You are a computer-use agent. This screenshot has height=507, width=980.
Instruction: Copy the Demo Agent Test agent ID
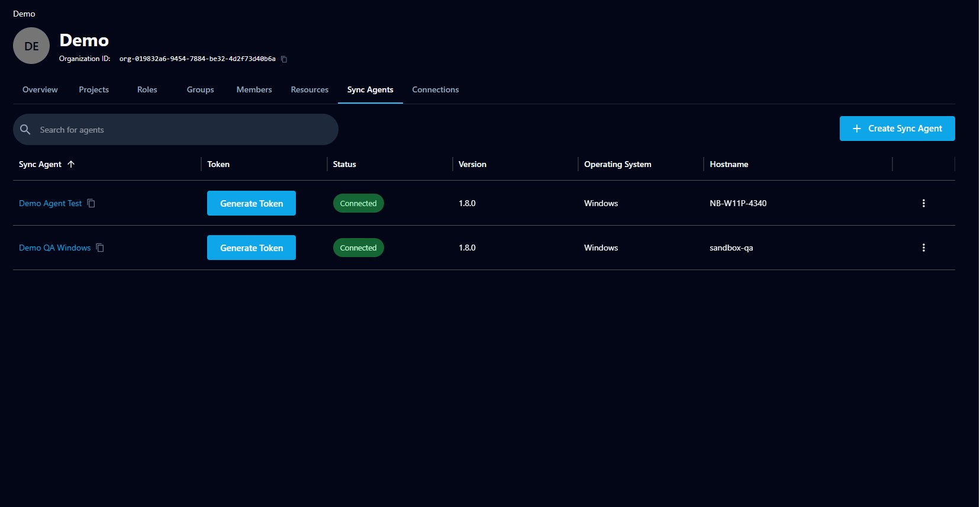tap(91, 203)
